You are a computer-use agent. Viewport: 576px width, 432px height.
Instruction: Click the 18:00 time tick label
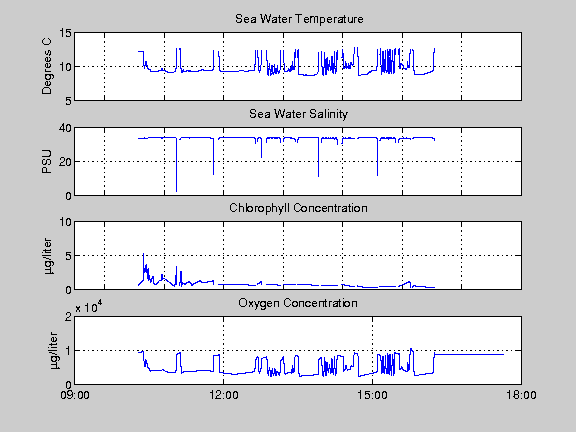[x=521, y=395]
